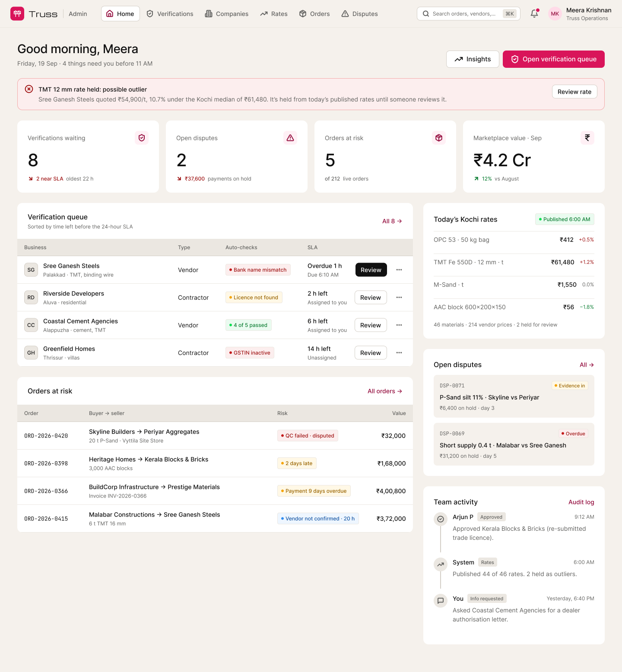
Task: Review Riverside Developers verification
Action: click(x=371, y=298)
